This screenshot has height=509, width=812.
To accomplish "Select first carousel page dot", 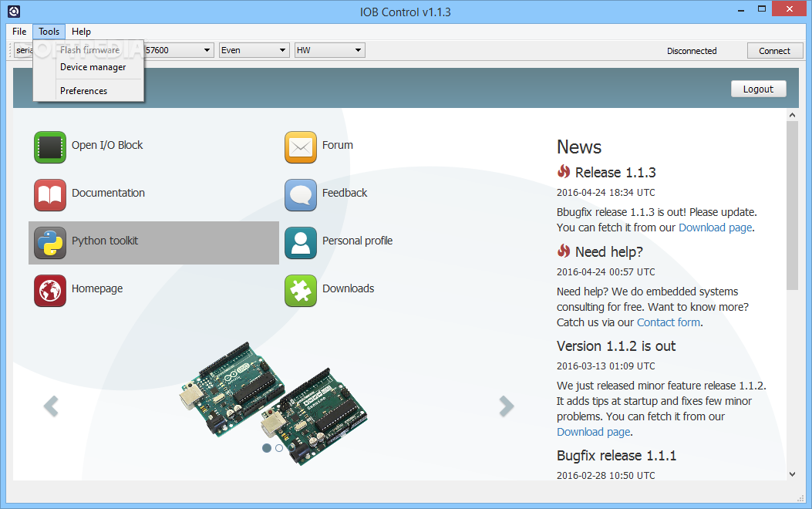I will tap(267, 448).
